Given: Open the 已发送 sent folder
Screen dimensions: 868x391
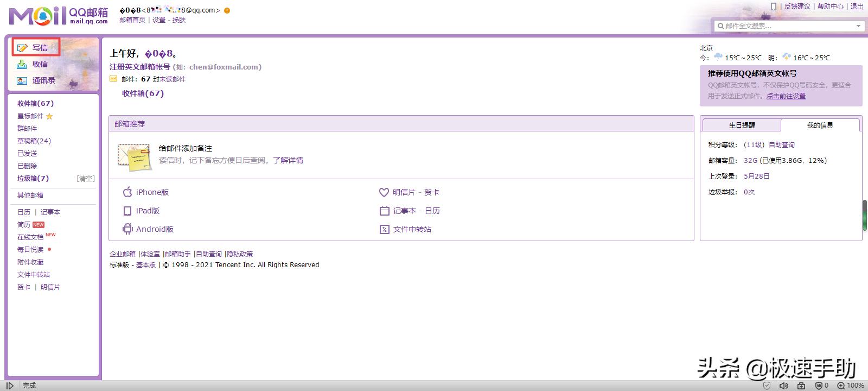Looking at the screenshot, I should [27, 154].
